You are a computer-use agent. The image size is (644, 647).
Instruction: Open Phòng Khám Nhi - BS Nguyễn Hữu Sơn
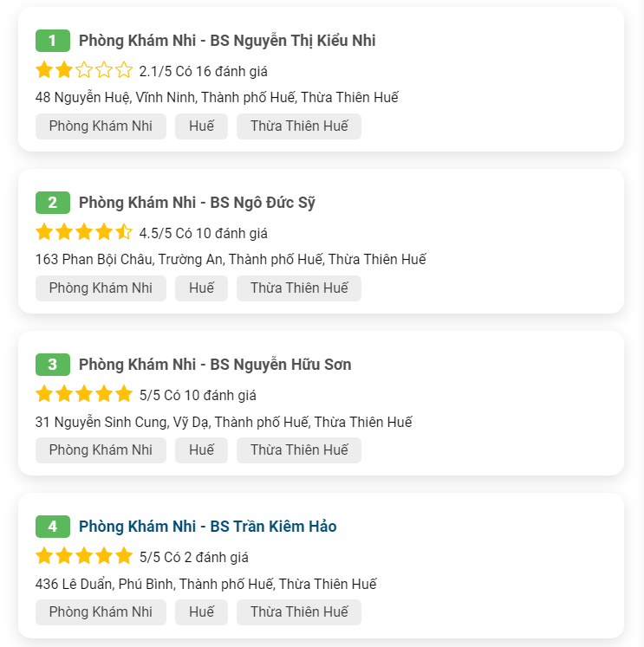pos(215,365)
